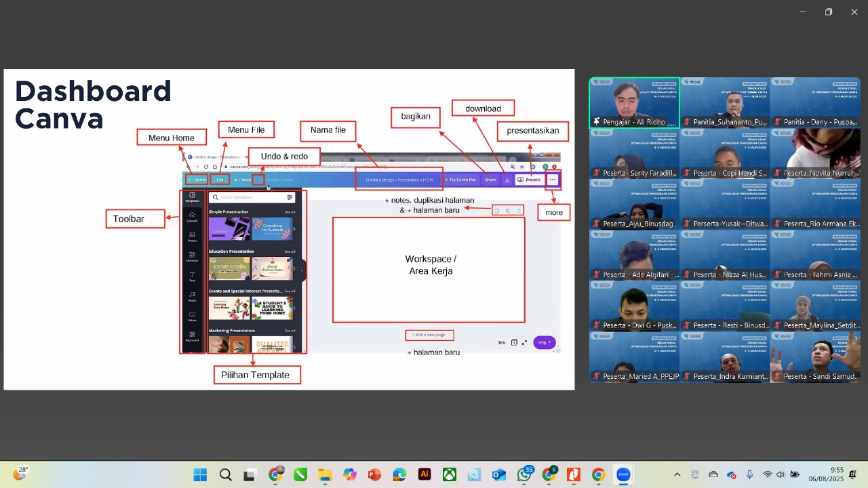Expand Education Presentation row with right chevron
Image resolution: width=868 pixels, height=488 pixels.
tap(294, 268)
